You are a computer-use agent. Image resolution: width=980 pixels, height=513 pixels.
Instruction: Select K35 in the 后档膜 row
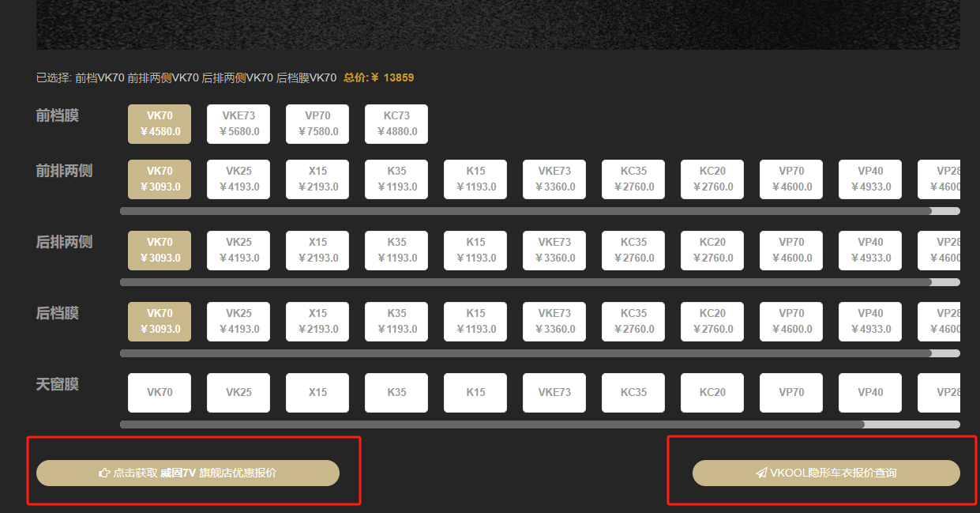(x=396, y=322)
